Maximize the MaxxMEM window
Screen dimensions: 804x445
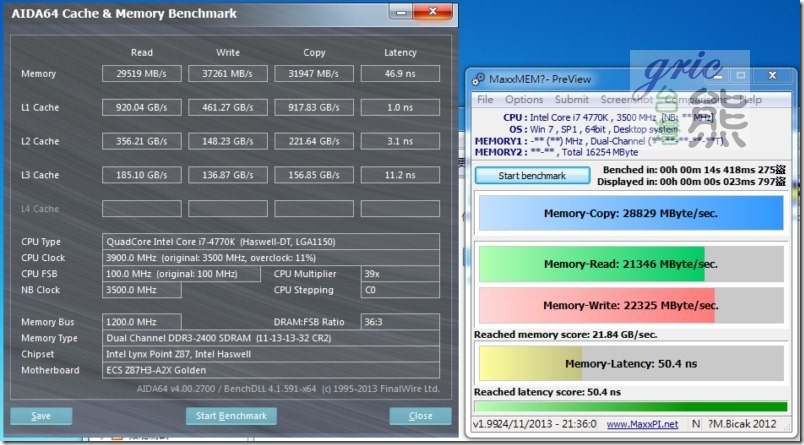(741, 76)
